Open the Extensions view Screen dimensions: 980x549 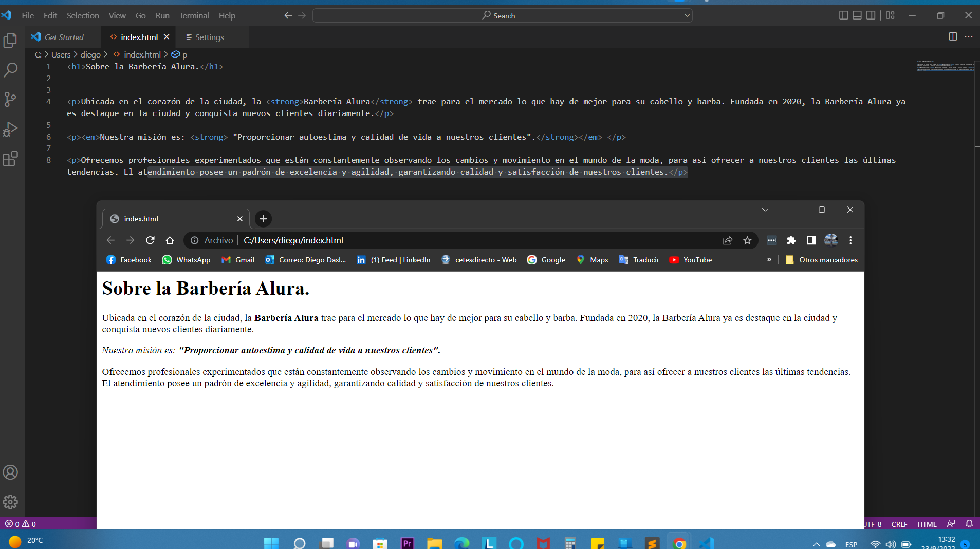10,159
